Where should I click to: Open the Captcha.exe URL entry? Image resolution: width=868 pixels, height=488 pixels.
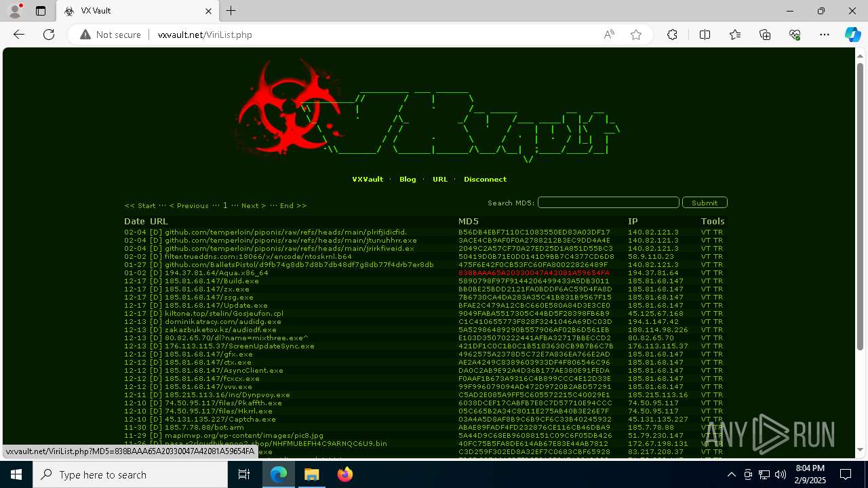(x=220, y=420)
